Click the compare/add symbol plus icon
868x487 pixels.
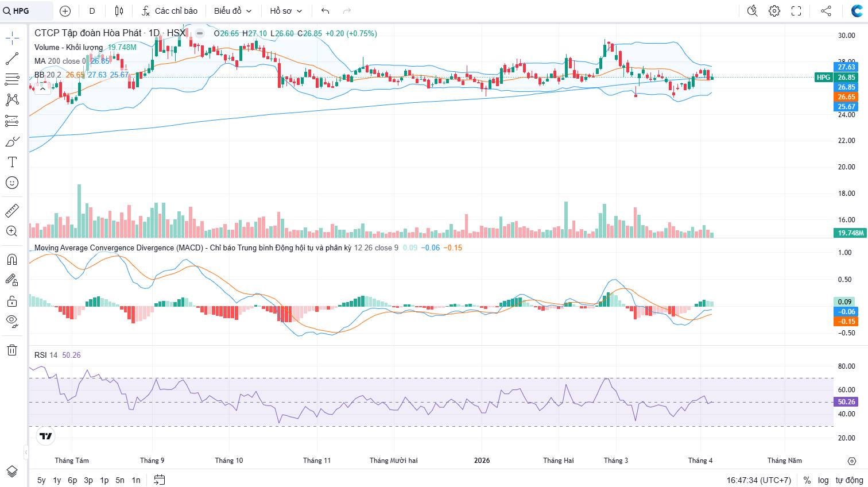pyautogui.click(x=65, y=11)
